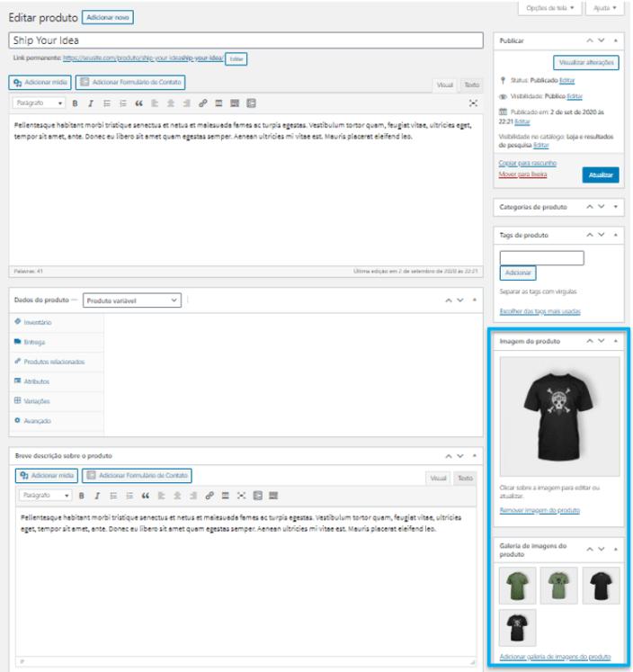Insert bulleted list in short description editor
Image resolution: width=633 pixels, height=672 pixels.
click(x=113, y=496)
